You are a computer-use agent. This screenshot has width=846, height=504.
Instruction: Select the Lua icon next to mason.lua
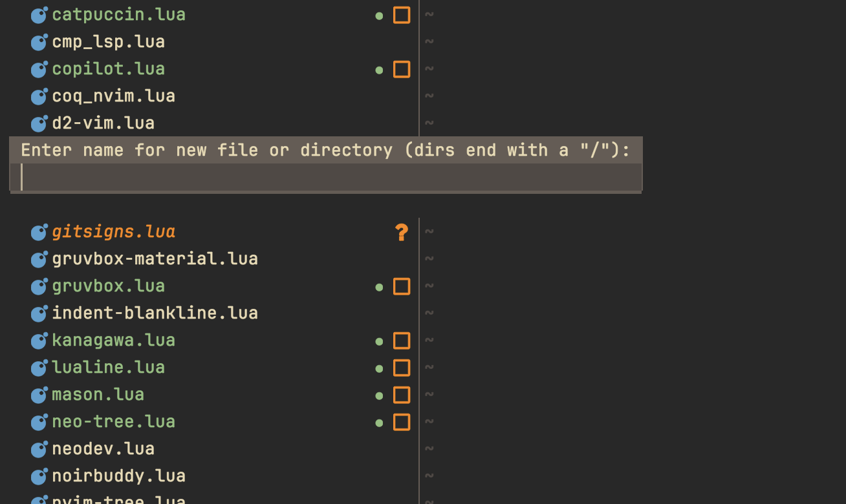coord(39,395)
